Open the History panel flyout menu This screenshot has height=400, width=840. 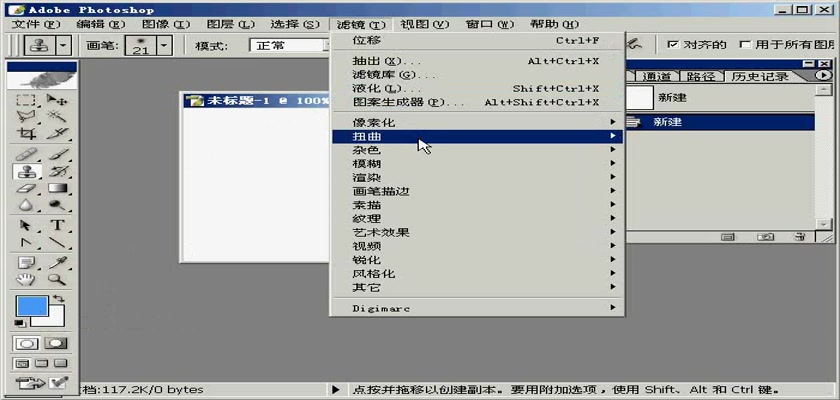pyautogui.click(x=823, y=76)
